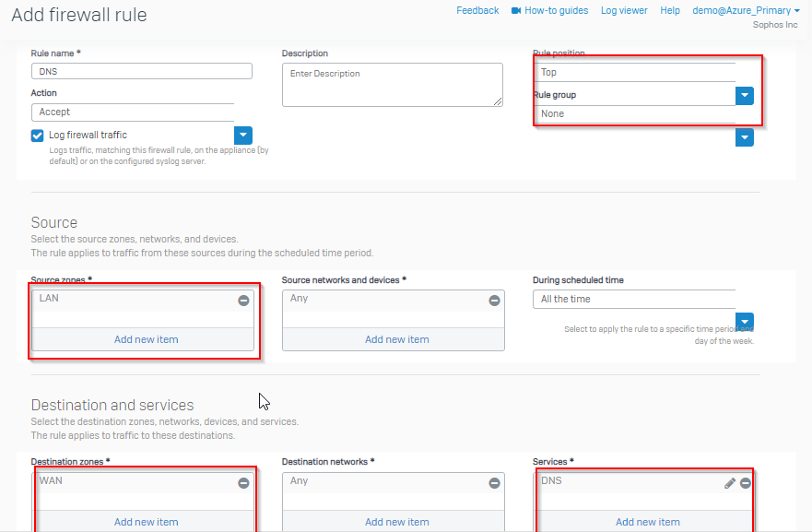Open the Rule position dropdown arrow
812x532 pixels.
coord(745,95)
